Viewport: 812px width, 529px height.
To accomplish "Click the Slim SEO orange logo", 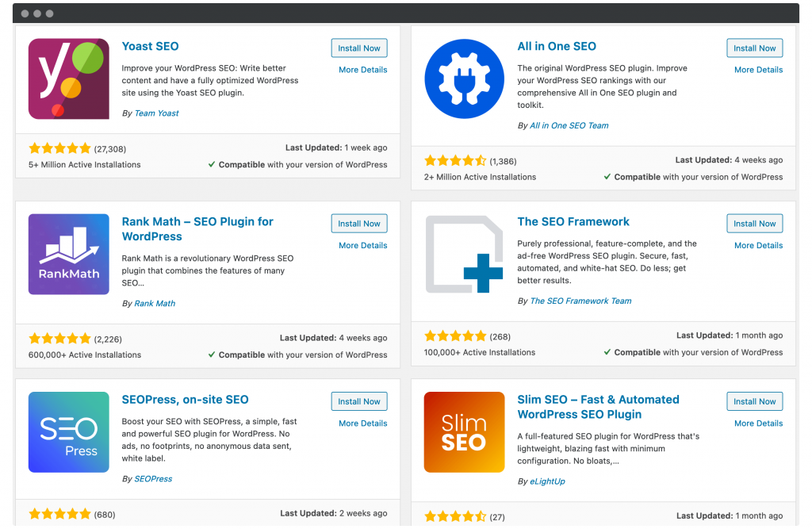I will coord(464,432).
